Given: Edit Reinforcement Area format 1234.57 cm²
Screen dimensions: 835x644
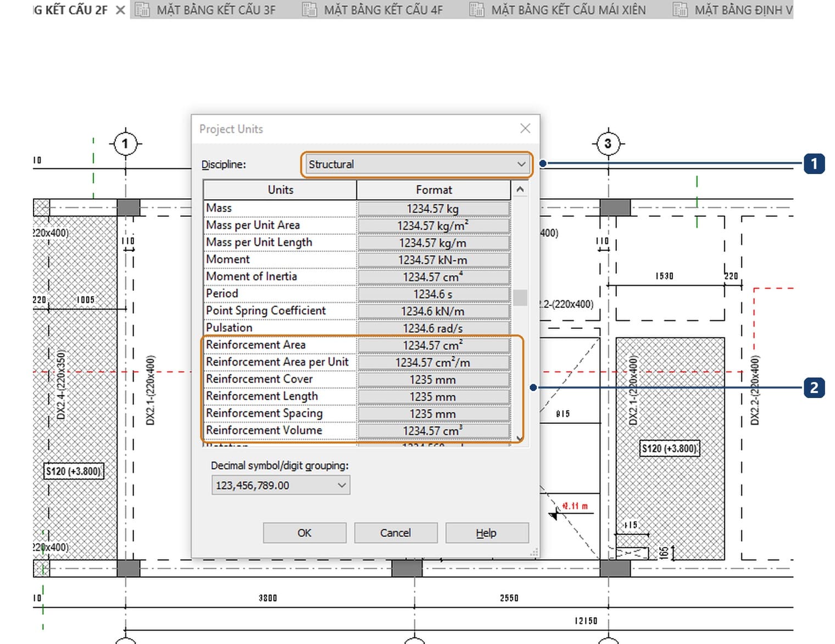Looking at the screenshot, I should click(433, 345).
